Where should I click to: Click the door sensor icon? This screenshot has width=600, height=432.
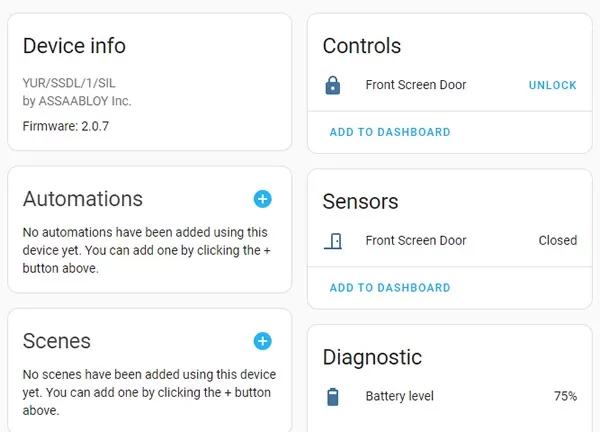(x=333, y=241)
